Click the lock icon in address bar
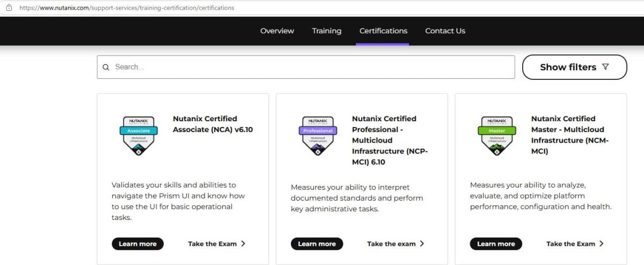This screenshot has height=265, width=644. [9, 8]
